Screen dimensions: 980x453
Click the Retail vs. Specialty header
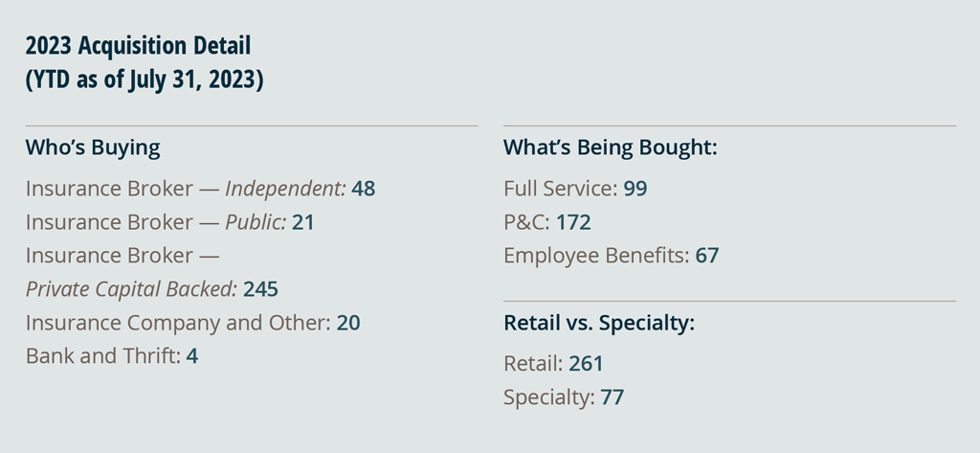click(x=599, y=323)
